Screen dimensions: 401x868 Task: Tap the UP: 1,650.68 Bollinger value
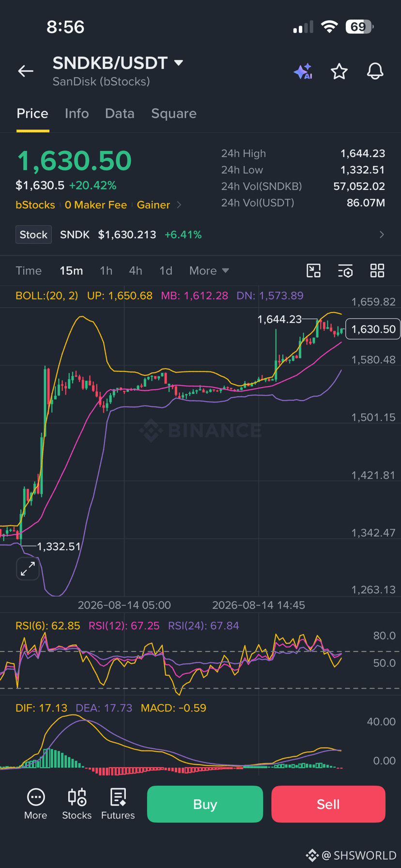(x=120, y=296)
